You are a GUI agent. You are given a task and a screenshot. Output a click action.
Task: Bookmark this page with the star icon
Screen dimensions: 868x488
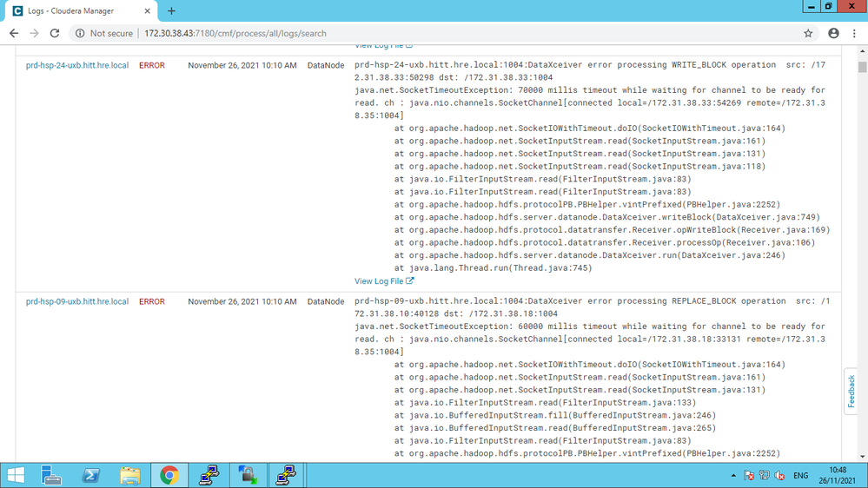(808, 33)
